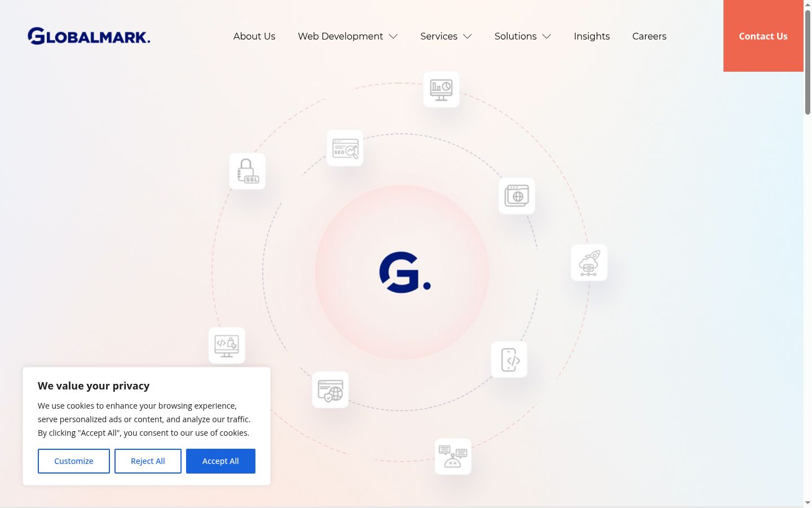
Task: Go to the Careers page
Action: tap(649, 36)
